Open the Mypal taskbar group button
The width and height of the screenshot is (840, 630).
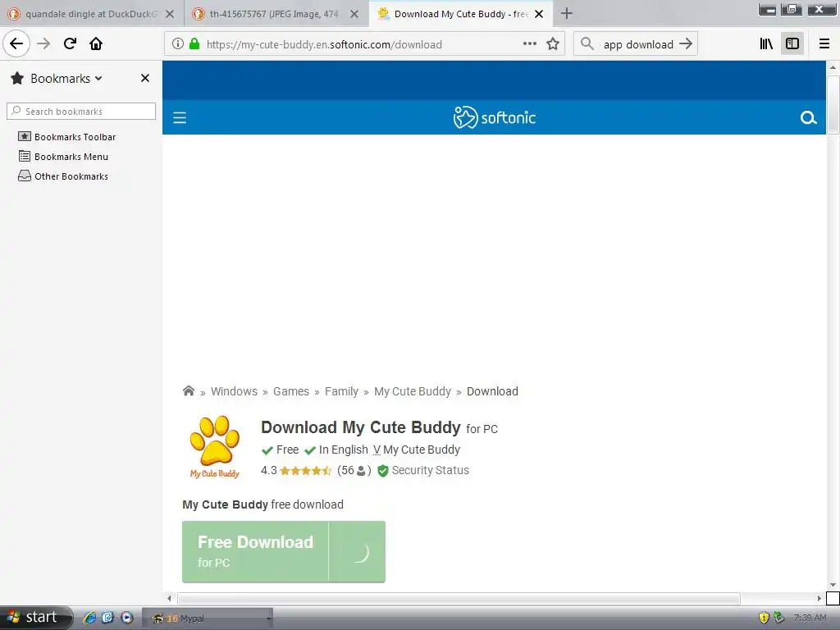(208, 619)
